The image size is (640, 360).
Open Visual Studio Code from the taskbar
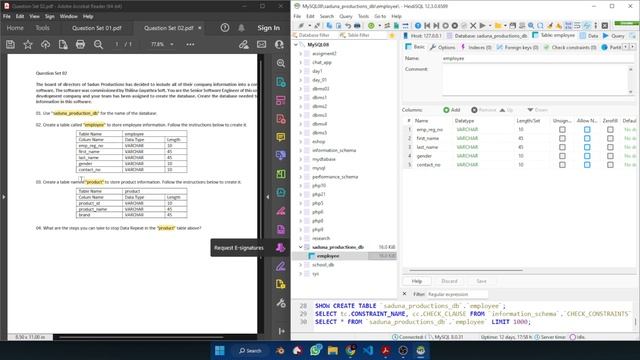368,350
